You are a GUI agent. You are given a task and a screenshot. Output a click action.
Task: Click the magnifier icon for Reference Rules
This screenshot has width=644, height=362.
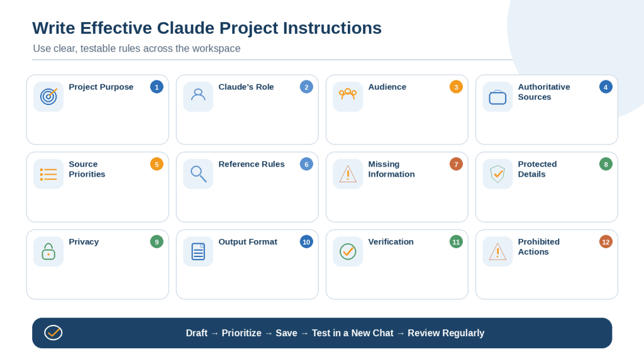198,174
